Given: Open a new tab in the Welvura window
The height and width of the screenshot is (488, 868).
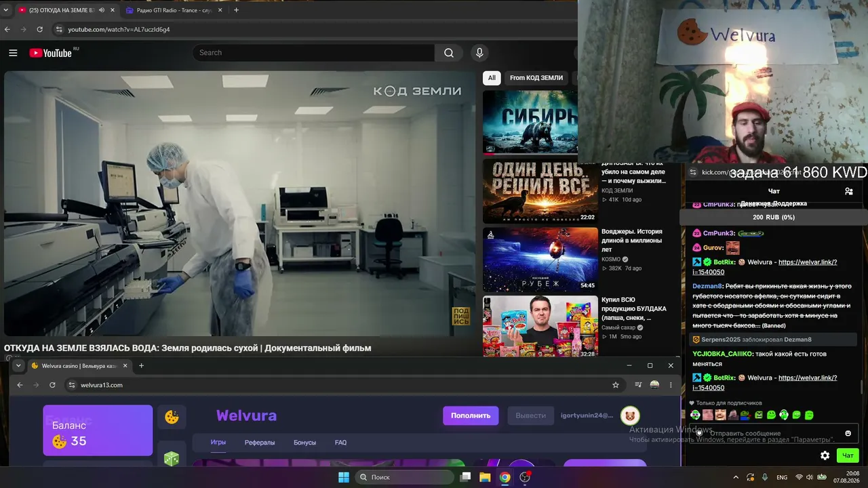Looking at the screenshot, I should 141,366.
